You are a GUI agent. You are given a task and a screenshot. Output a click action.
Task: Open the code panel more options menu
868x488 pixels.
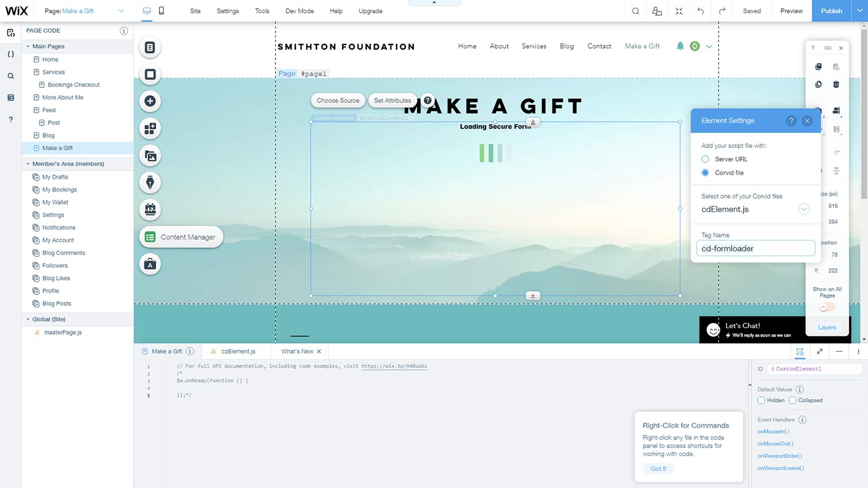click(858, 351)
